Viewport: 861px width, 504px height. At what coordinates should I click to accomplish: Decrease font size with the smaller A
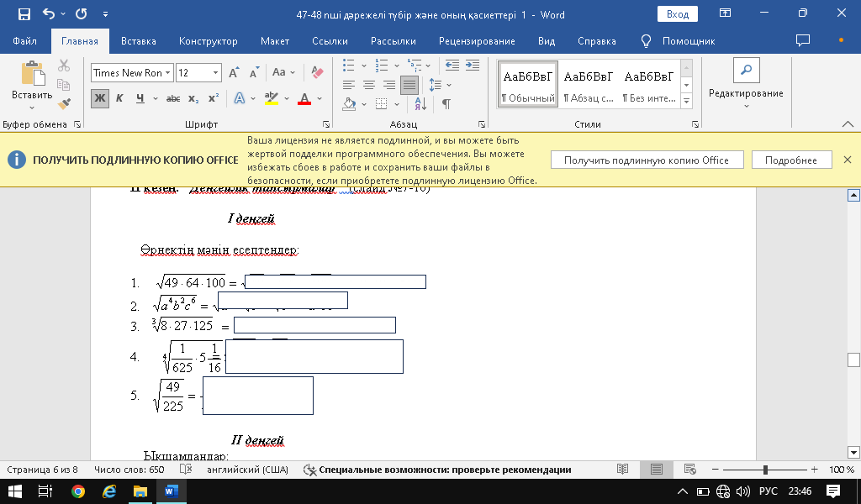(x=254, y=73)
